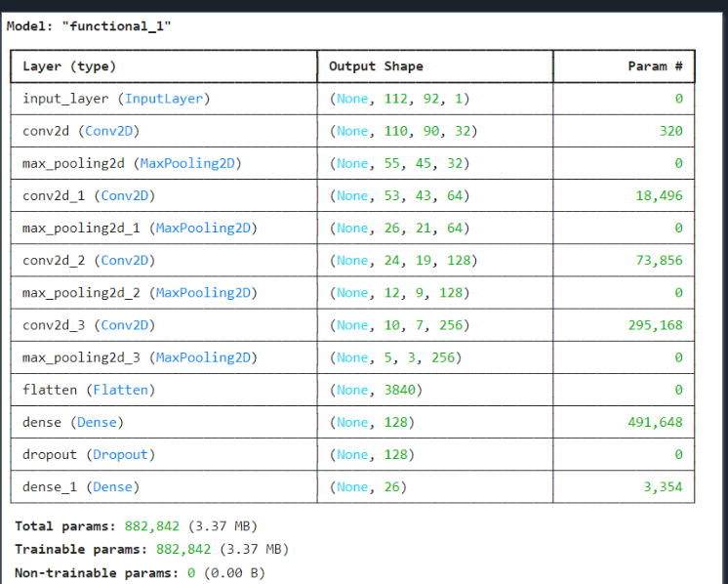
Task: Click output shape (None, 12, 9, 128)
Action: tap(399, 293)
